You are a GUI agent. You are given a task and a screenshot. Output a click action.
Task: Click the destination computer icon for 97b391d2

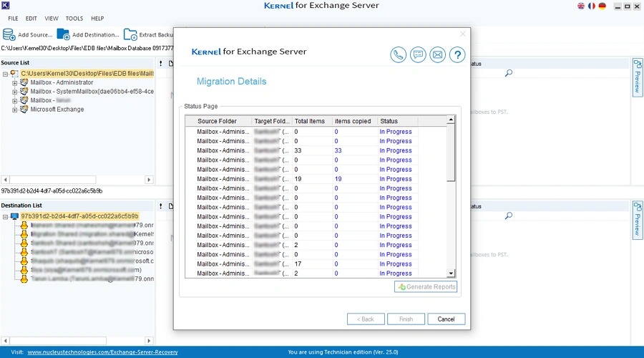pyautogui.click(x=14, y=216)
